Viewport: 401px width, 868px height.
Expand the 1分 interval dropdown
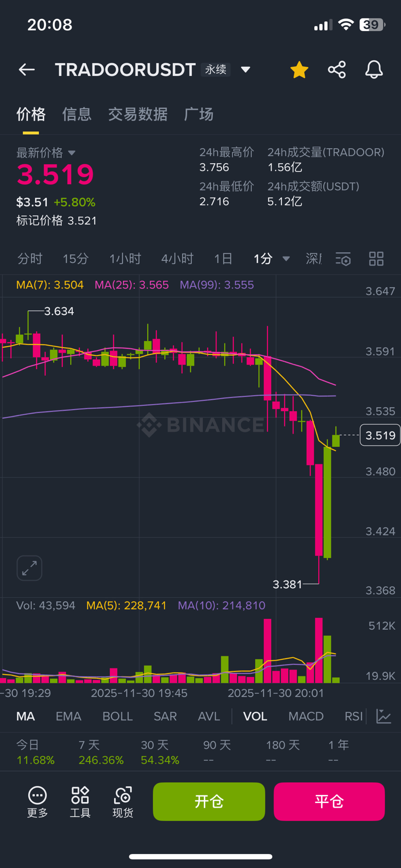[286, 259]
